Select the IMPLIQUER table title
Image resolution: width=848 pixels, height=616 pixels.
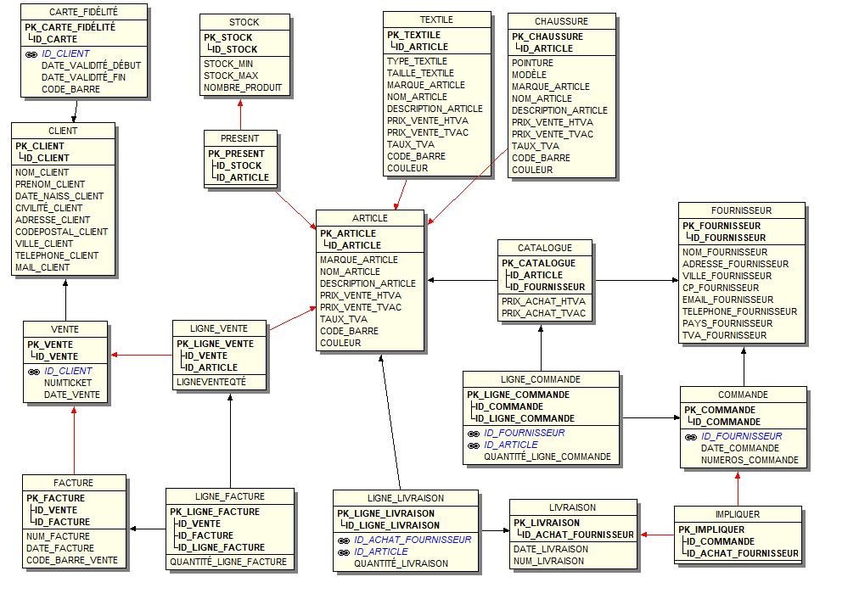coord(738,514)
